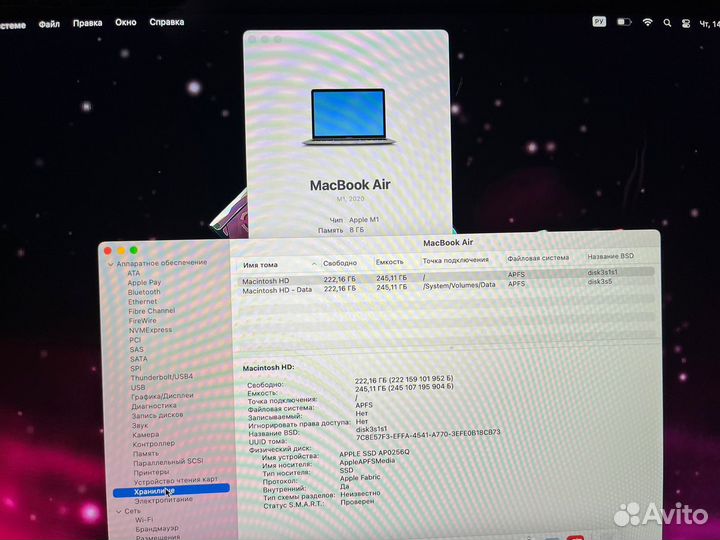Open the Файл menu
720x540 pixels.
[x=49, y=24]
